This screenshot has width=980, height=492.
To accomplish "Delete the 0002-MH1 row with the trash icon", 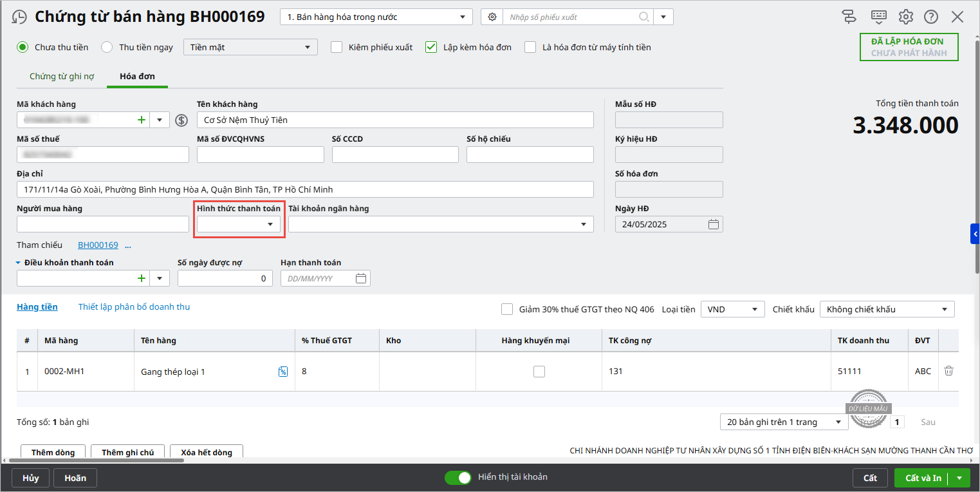I will point(948,371).
